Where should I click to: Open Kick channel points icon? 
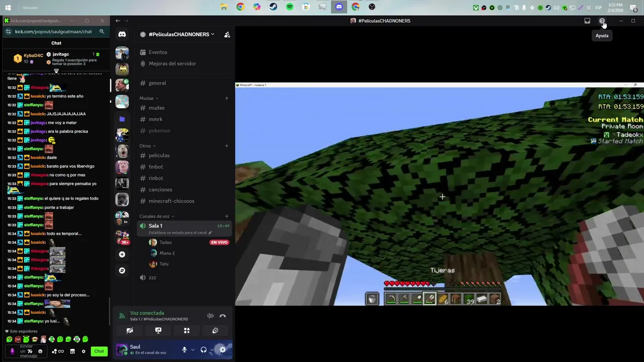pyautogui.click(x=57, y=351)
